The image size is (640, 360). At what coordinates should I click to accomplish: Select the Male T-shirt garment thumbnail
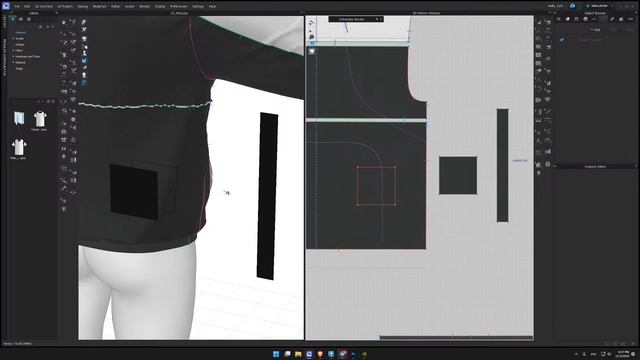(19, 148)
